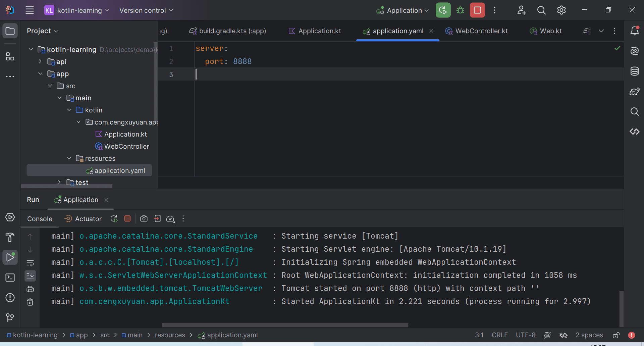Open IDE settings gear
Viewport: 644px width, 346px height.
[x=561, y=10]
